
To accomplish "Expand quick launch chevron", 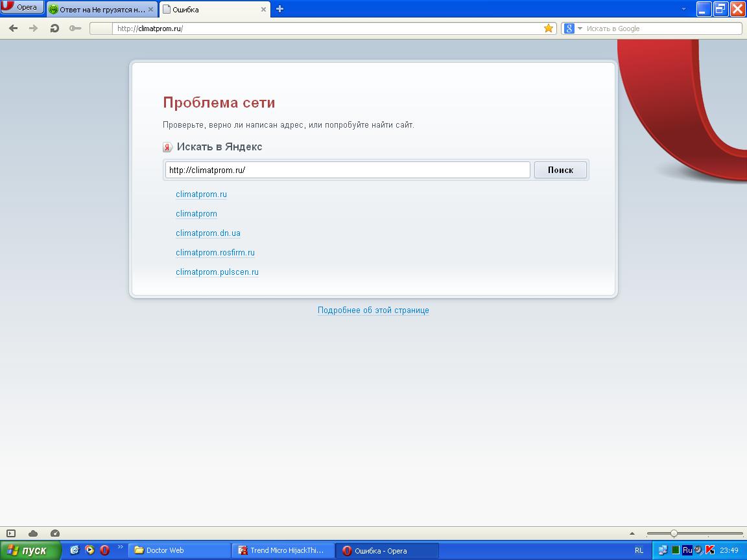I will (x=120, y=547).
